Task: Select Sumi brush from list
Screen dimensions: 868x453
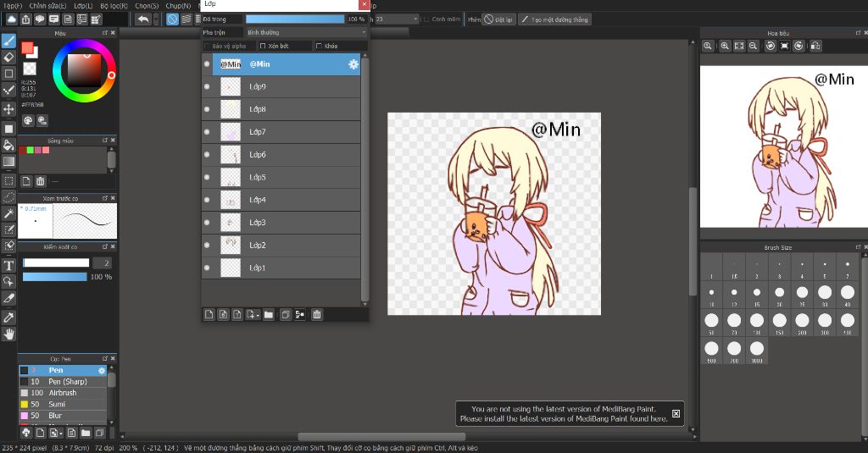Action: tap(63, 405)
